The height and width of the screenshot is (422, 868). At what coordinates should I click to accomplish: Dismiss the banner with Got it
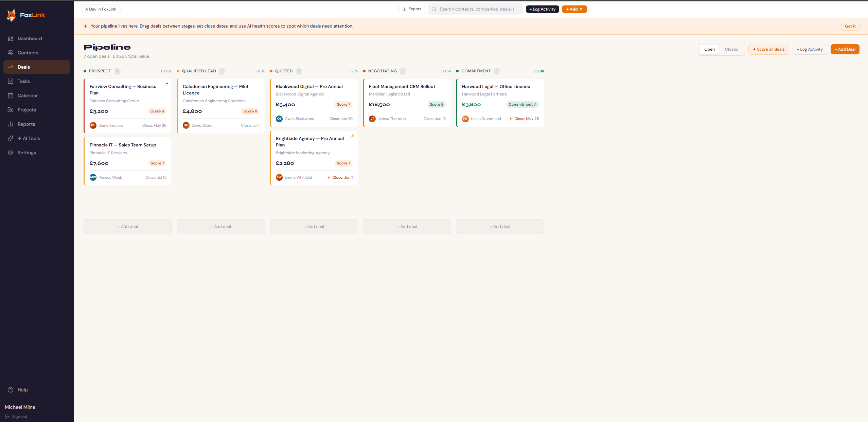(x=850, y=26)
